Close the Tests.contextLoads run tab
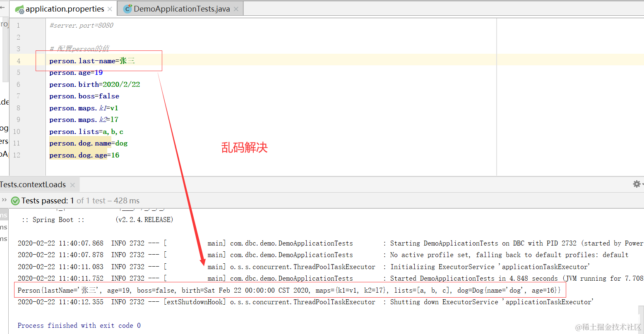The width and height of the screenshot is (644, 334). coord(72,185)
